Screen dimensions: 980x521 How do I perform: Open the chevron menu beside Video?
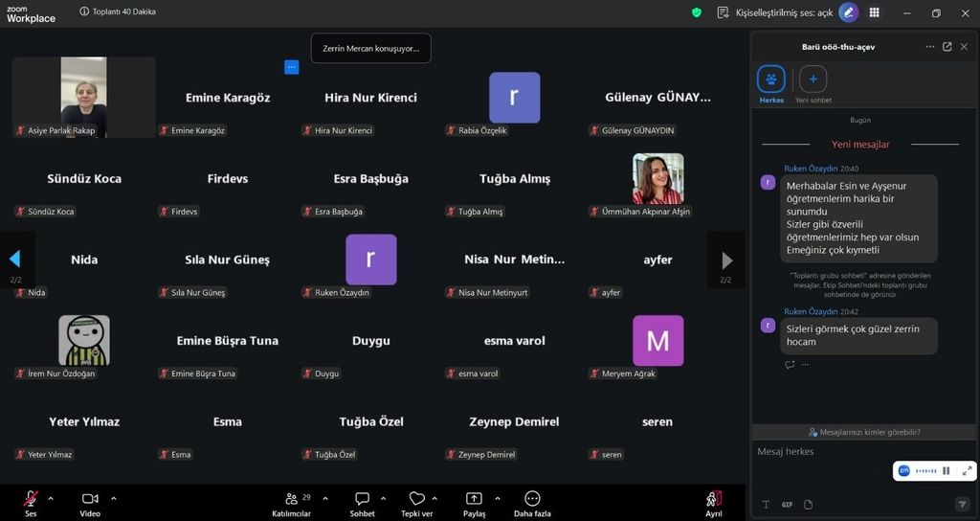point(114,498)
